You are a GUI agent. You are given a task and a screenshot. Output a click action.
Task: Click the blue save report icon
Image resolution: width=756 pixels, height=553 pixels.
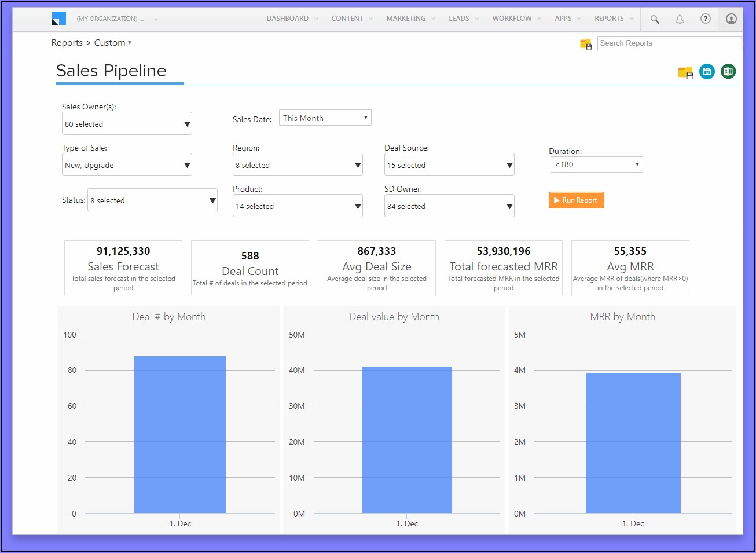click(x=707, y=72)
